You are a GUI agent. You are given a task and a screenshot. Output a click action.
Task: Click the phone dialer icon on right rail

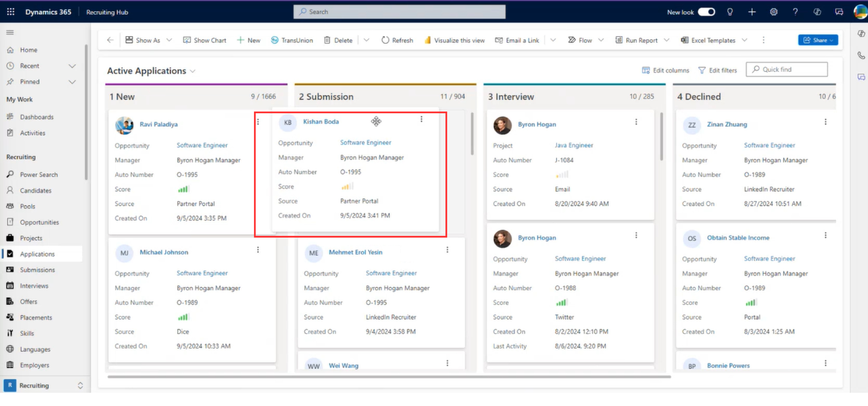861,56
